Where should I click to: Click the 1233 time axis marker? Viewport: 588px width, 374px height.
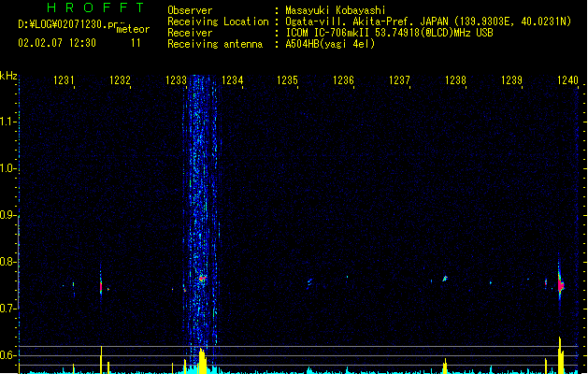pos(176,79)
